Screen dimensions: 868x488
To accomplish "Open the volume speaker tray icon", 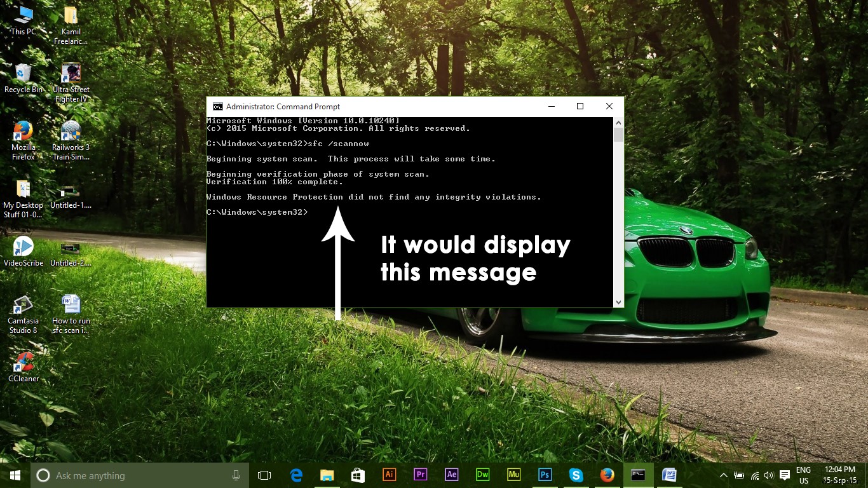I will tap(769, 475).
